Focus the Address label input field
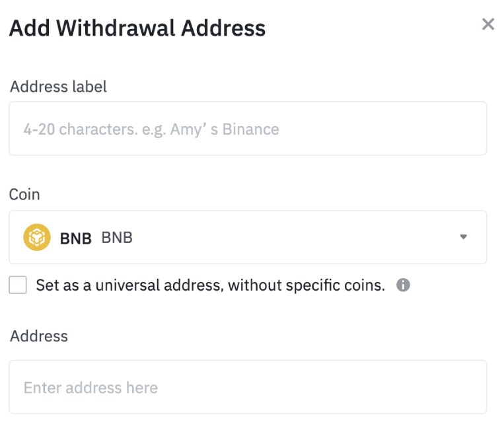The height and width of the screenshot is (424, 504). pyautogui.click(x=248, y=129)
